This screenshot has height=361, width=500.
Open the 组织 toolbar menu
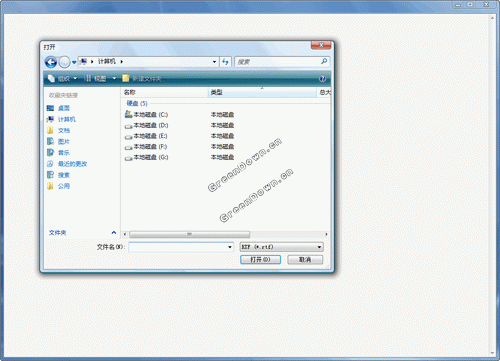[63, 79]
